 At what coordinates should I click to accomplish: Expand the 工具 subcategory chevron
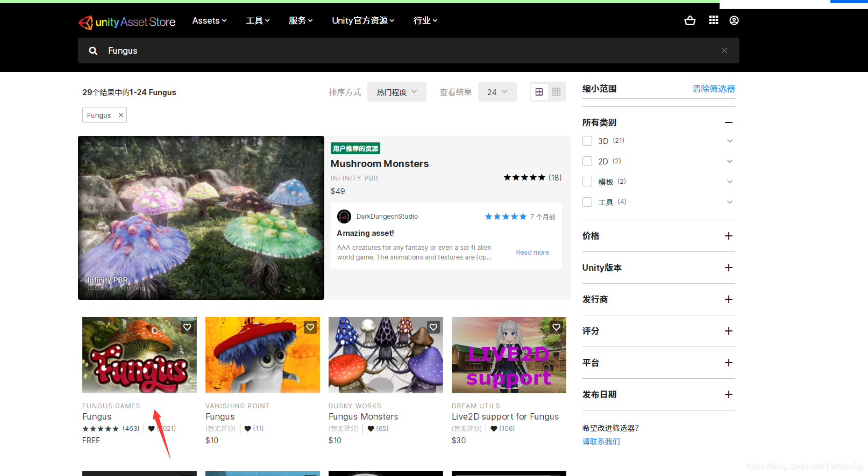(x=730, y=202)
